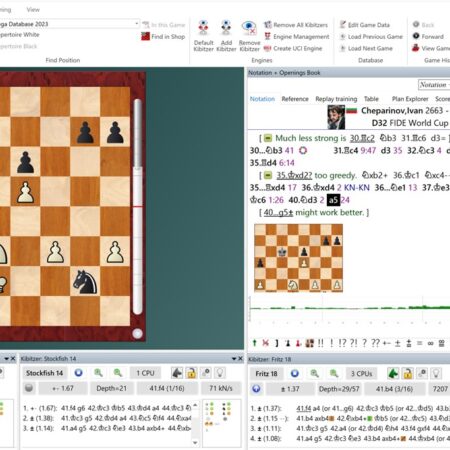Open the Replay training tab
This screenshot has height=450, width=450.
[336, 99]
